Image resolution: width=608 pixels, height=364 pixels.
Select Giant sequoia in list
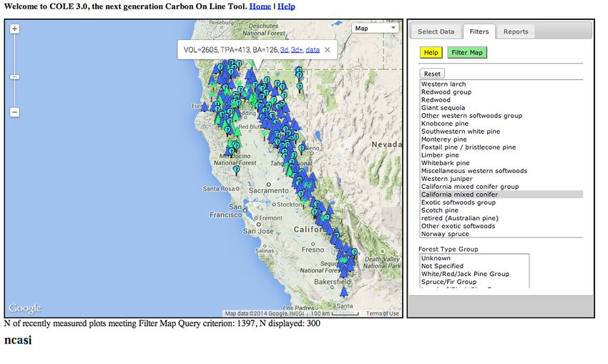pyautogui.click(x=501, y=108)
